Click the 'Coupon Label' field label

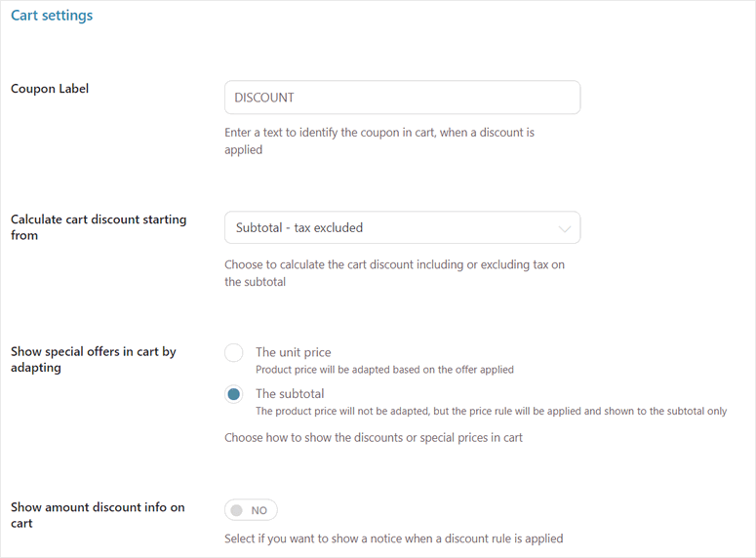click(50, 89)
